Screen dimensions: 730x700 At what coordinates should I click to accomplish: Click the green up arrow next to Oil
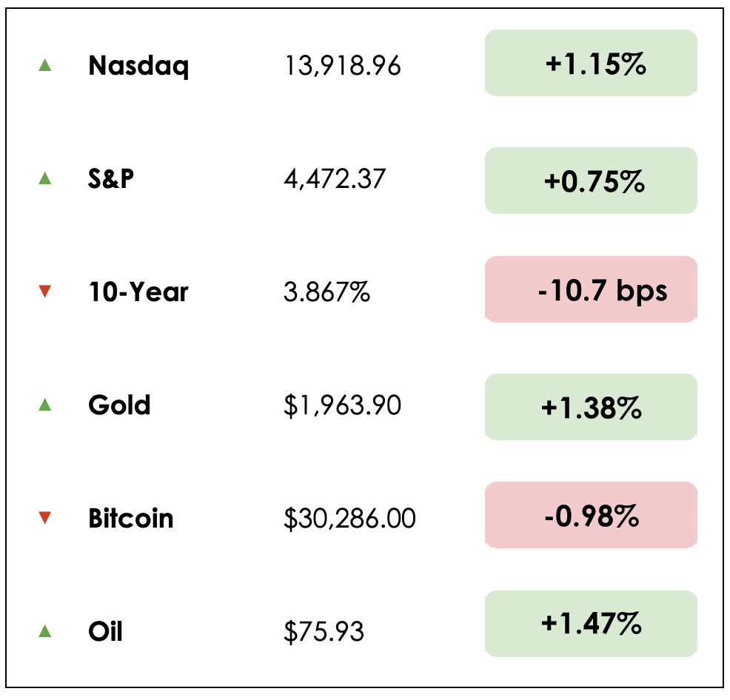44,631
